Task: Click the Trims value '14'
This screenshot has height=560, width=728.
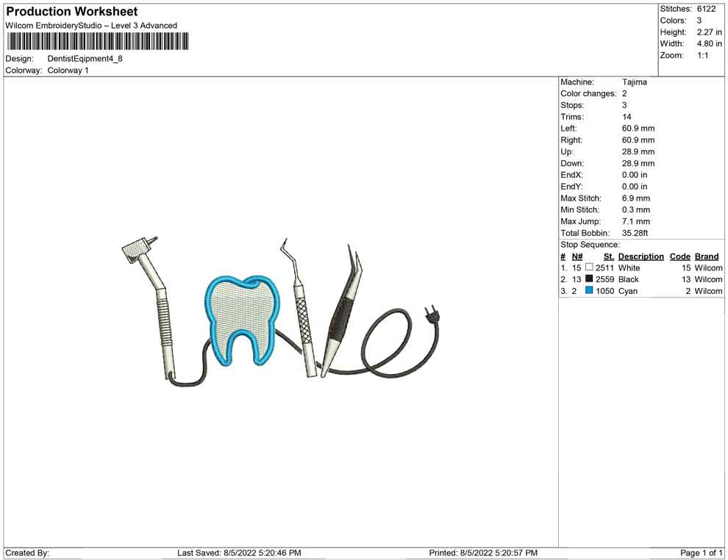Action: [x=627, y=117]
